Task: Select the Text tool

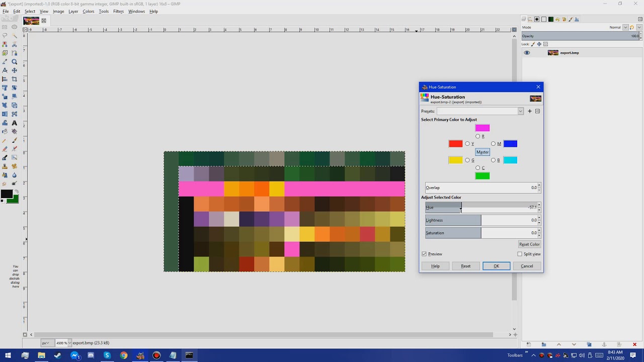Action: click(x=14, y=123)
